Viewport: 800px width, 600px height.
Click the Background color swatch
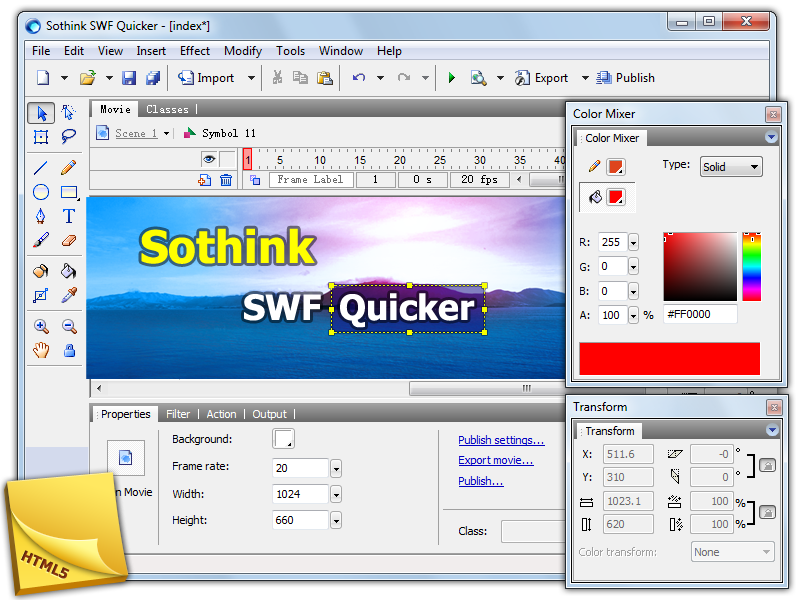point(284,439)
